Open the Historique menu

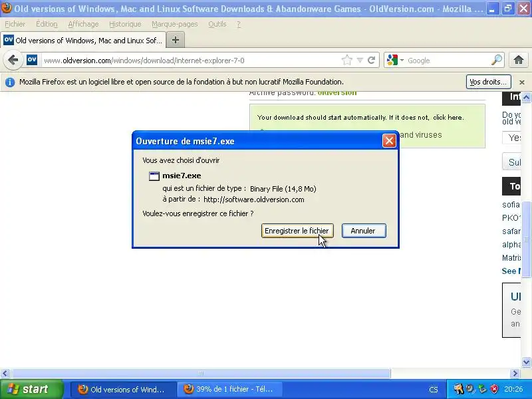(125, 24)
